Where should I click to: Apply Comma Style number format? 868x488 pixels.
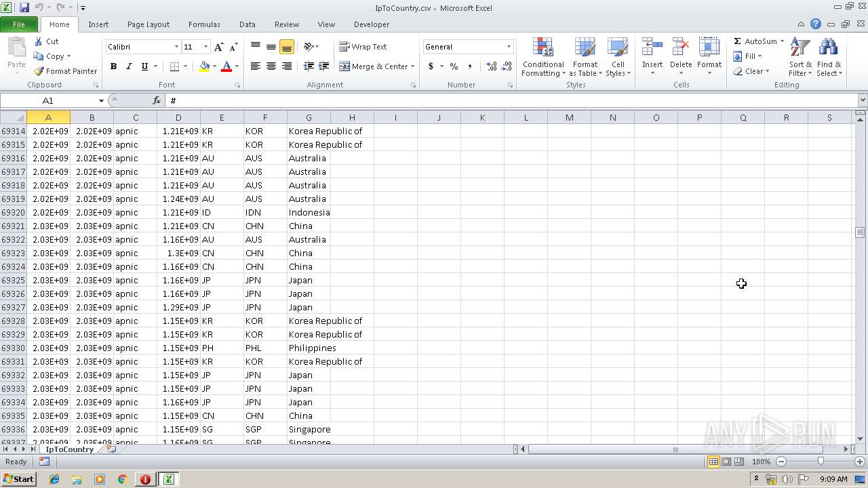[469, 66]
